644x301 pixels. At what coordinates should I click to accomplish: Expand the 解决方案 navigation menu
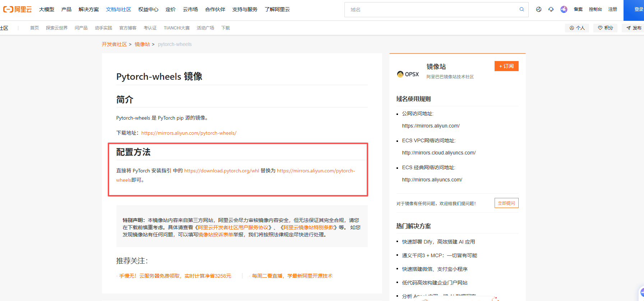pyautogui.click(x=88, y=9)
